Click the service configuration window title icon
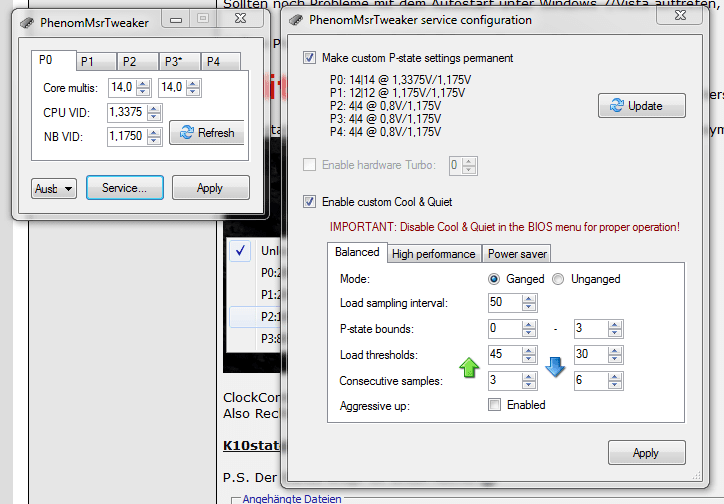 pyautogui.click(x=296, y=20)
